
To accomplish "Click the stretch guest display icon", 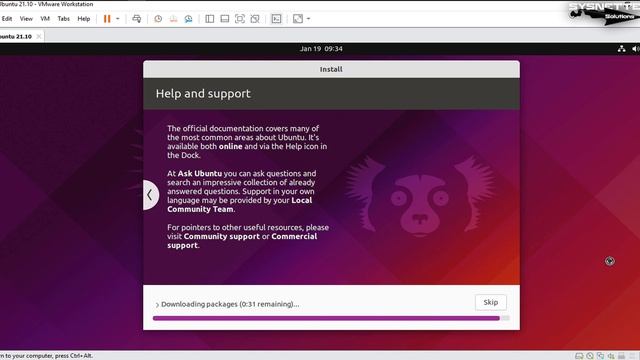I will [298, 19].
